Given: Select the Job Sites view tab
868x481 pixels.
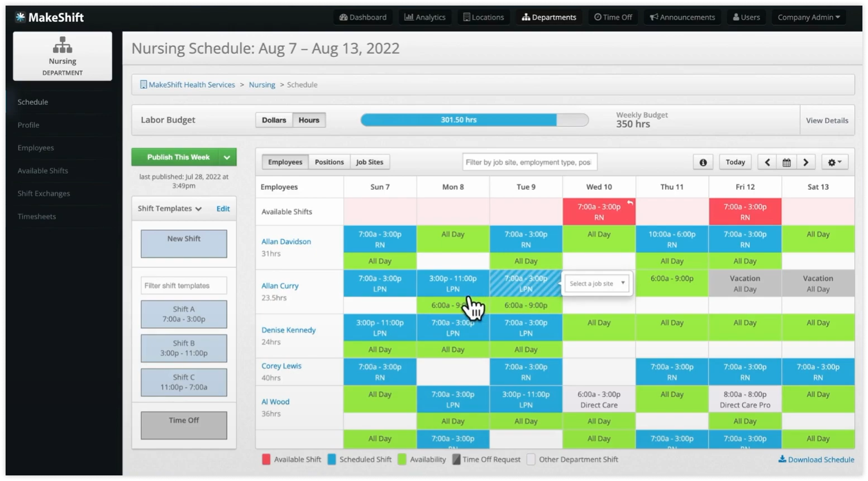Looking at the screenshot, I should click(370, 162).
